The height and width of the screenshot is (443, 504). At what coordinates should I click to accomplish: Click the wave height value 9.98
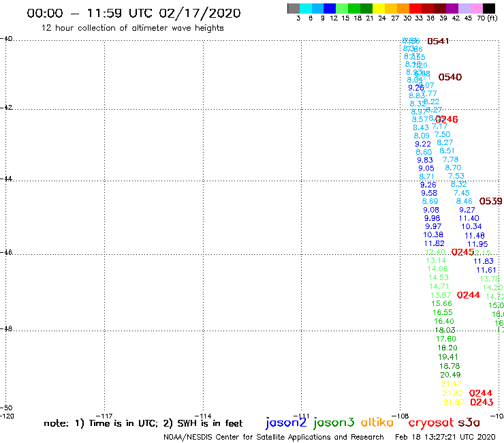(432, 218)
